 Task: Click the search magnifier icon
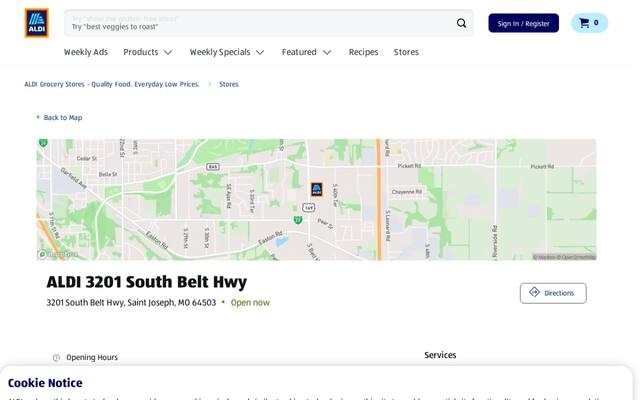[461, 23]
